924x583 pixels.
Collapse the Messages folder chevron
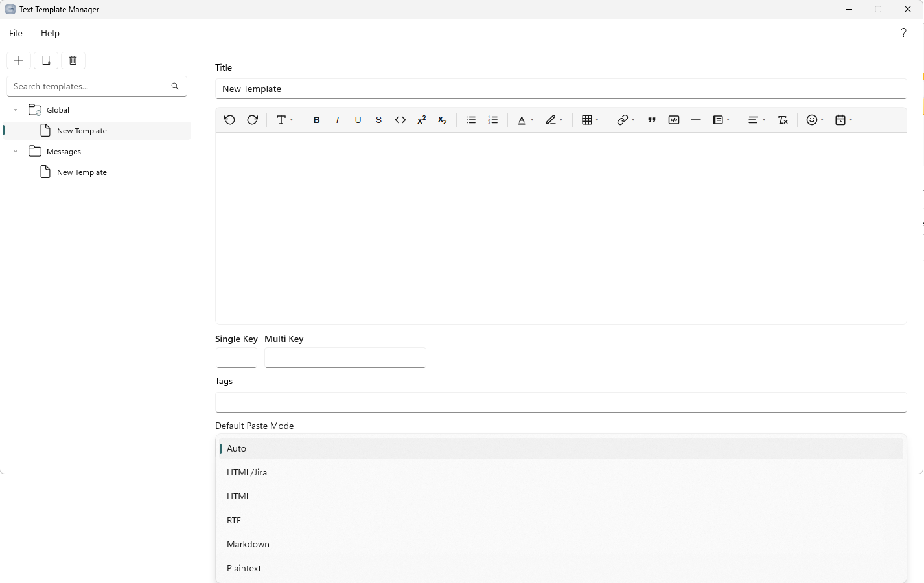pyautogui.click(x=16, y=152)
